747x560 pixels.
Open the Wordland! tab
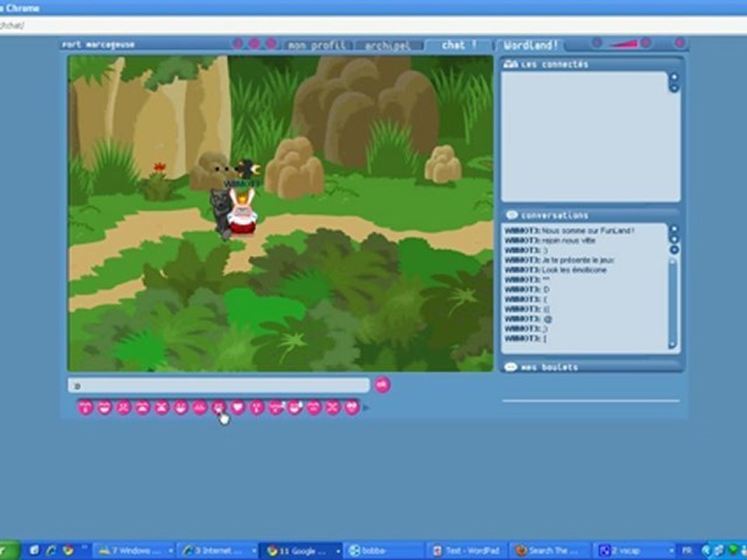[530, 45]
